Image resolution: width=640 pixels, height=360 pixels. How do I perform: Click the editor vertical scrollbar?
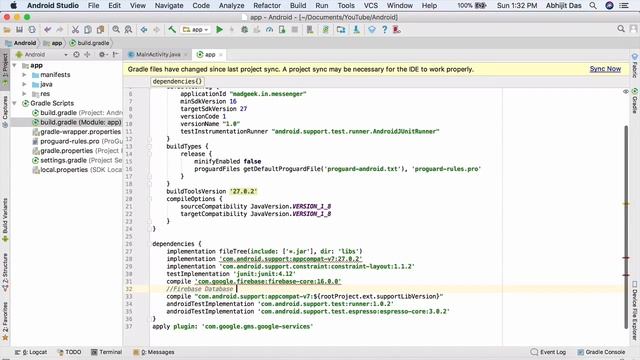click(x=626, y=227)
